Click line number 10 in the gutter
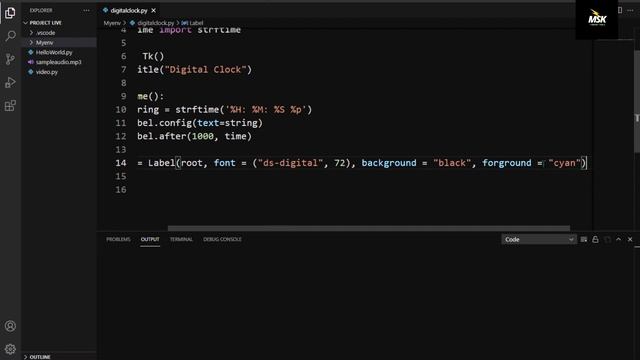This screenshot has height=360, width=640. 121,109
